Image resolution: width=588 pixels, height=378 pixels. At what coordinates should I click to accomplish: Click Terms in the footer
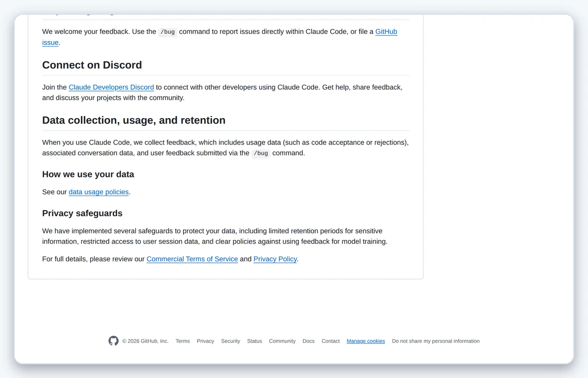(183, 341)
